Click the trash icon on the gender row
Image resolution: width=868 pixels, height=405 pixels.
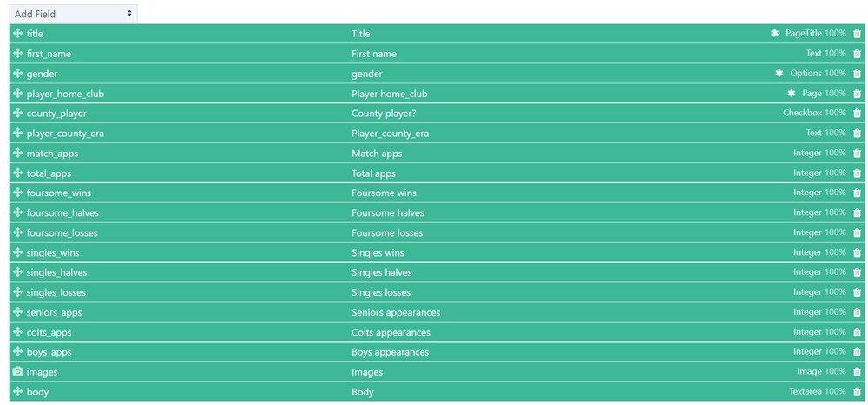coord(858,74)
